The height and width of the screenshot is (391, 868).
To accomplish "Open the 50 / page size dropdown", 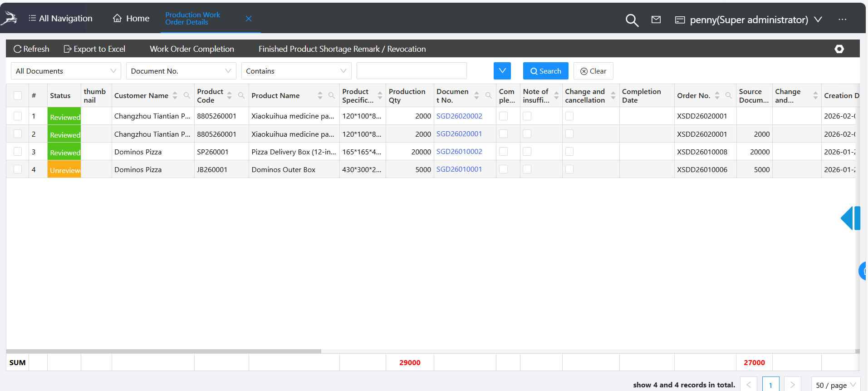I will coord(835,385).
